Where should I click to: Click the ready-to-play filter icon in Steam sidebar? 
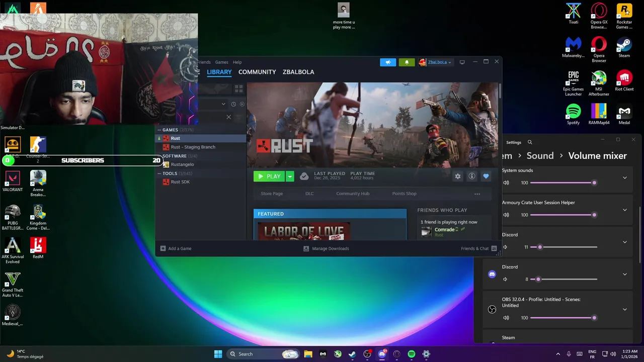(242, 104)
